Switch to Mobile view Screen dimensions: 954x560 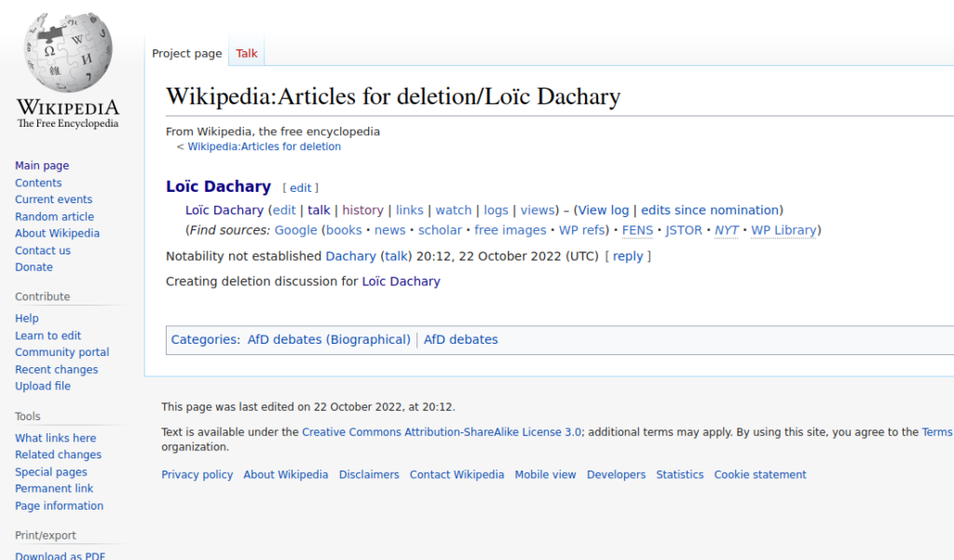click(545, 475)
